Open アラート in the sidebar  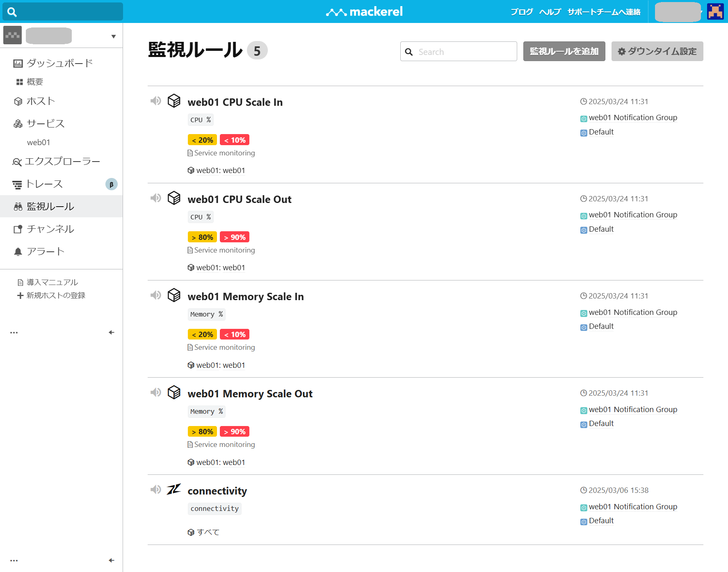[x=45, y=251]
